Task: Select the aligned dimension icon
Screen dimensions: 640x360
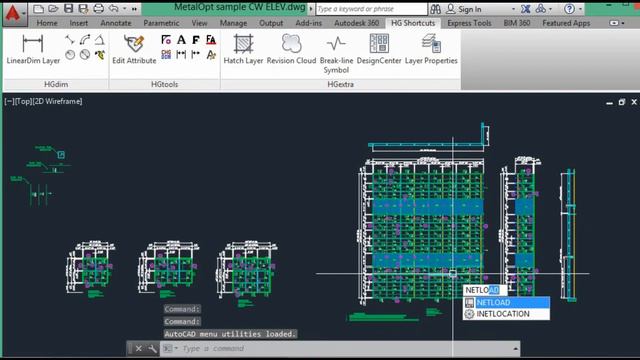Action: point(70,40)
